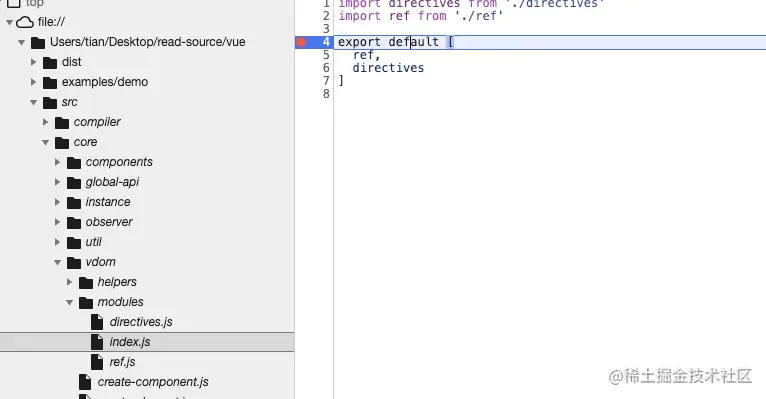Click the folder icon for src

(50, 103)
